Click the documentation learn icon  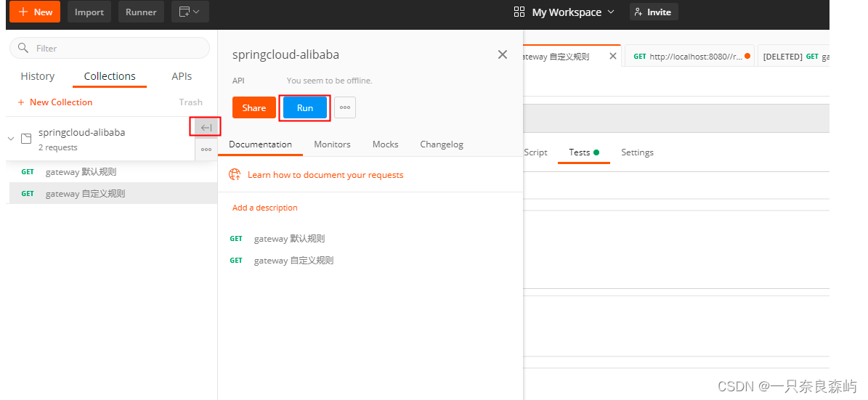pos(235,174)
